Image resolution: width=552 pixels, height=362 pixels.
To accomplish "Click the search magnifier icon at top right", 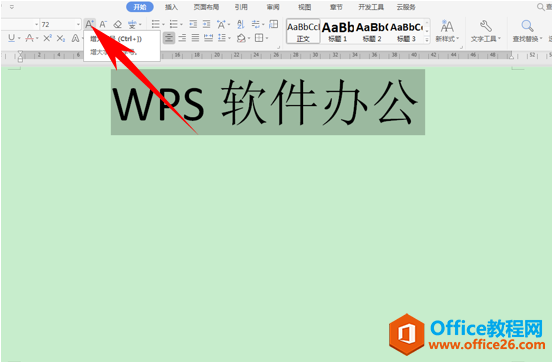I will tap(540, 7).
